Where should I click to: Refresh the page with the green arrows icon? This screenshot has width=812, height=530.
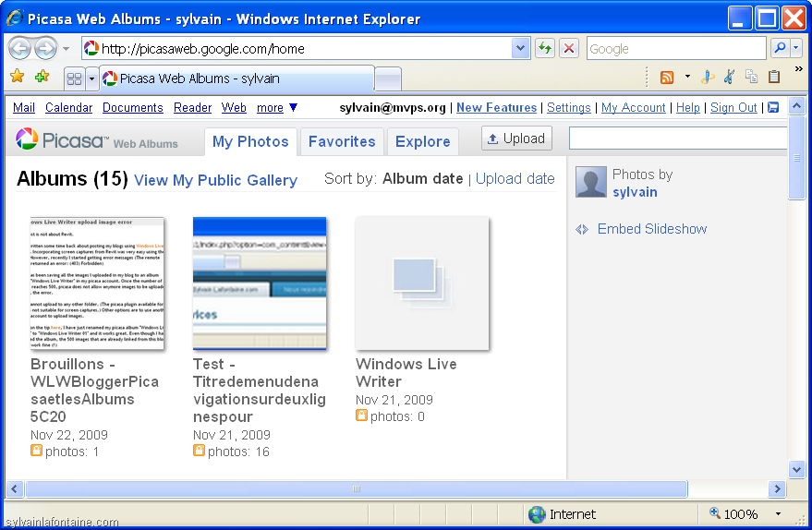coord(545,49)
